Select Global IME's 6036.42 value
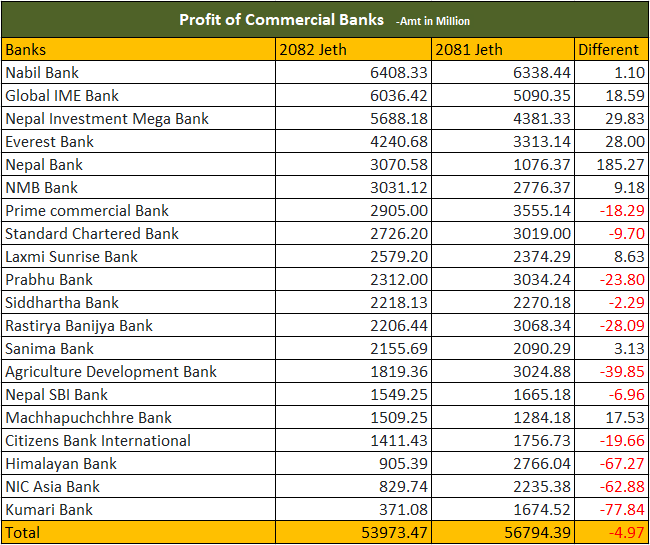The image size is (650, 545). tap(354, 95)
